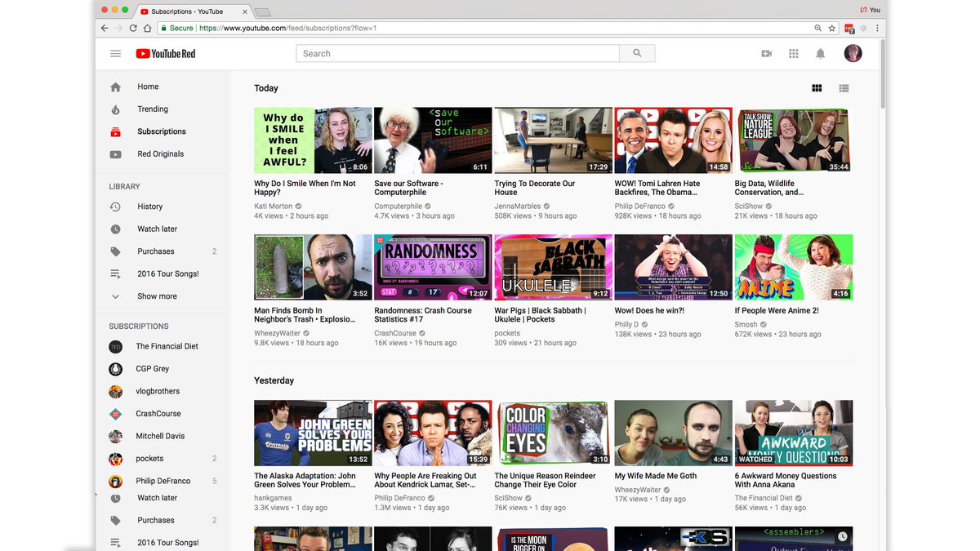Click the zoom magnifier in address bar

pyautogui.click(x=817, y=28)
